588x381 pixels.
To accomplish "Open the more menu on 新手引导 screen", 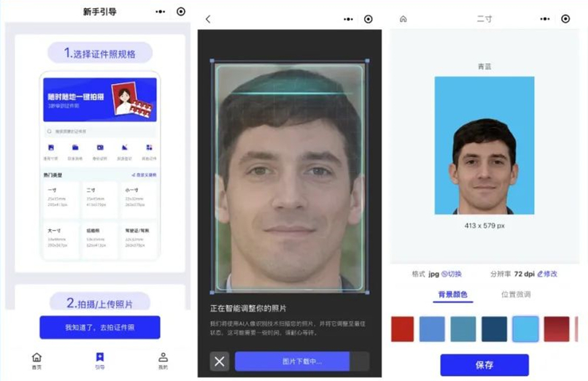I will 160,12.
